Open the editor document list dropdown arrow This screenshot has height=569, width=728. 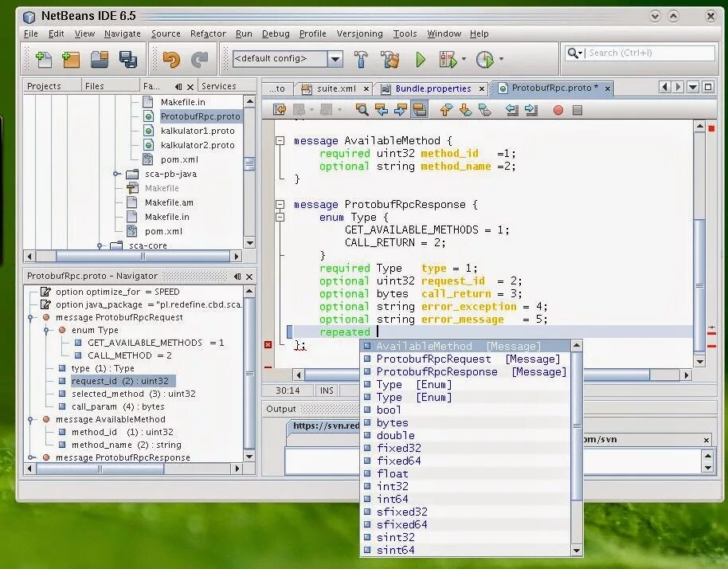click(x=693, y=87)
